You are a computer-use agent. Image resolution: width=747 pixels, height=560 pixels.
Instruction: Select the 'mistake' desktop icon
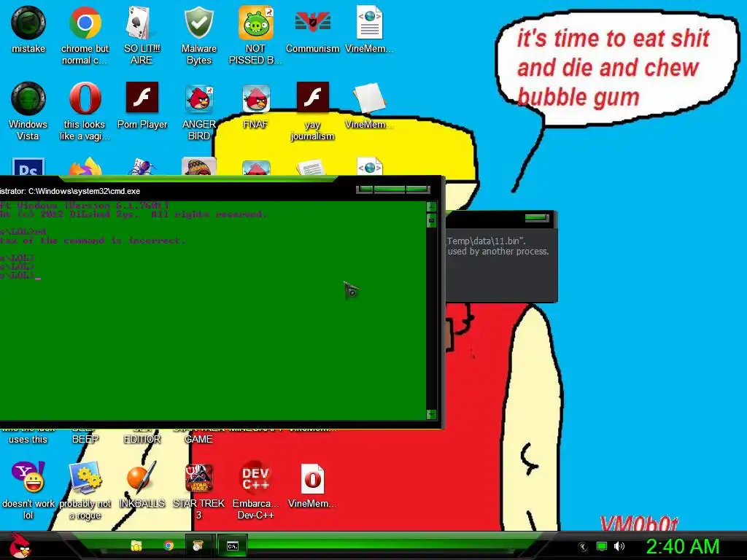(28, 29)
